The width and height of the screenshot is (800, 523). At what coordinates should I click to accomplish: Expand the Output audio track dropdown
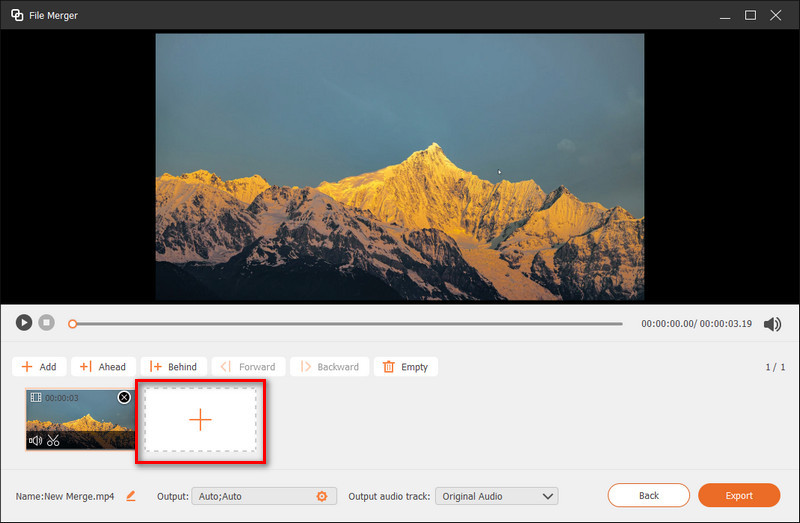click(496, 496)
